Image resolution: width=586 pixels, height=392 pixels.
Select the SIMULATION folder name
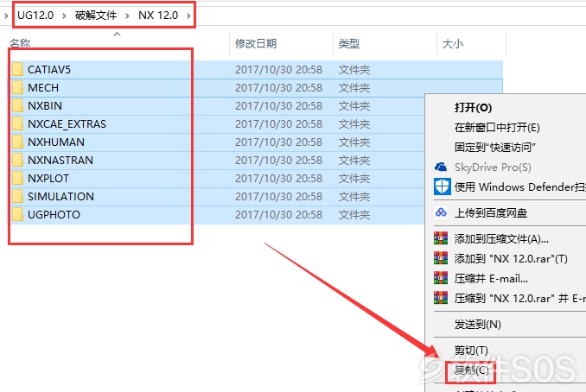[x=61, y=196]
